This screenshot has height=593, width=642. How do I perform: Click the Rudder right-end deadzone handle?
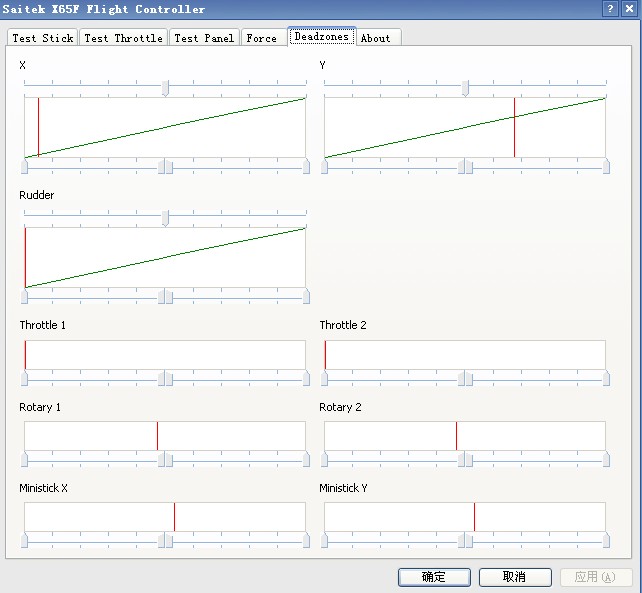(x=306, y=296)
